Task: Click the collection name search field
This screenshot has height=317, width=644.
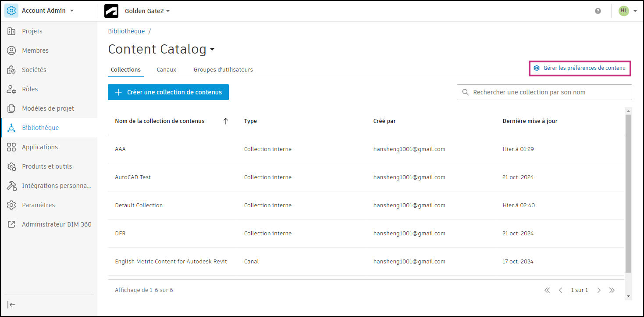Action: coord(544,92)
